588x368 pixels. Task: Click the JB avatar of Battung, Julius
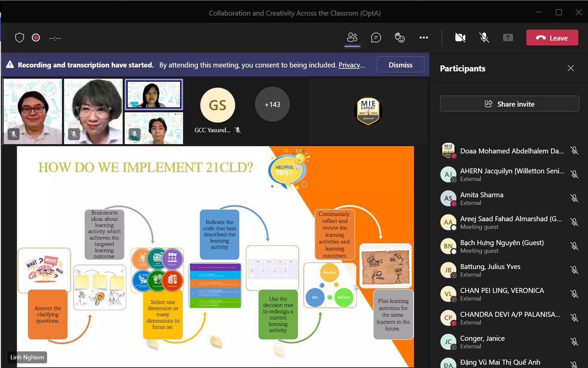pyautogui.click(x=448, y=270)
